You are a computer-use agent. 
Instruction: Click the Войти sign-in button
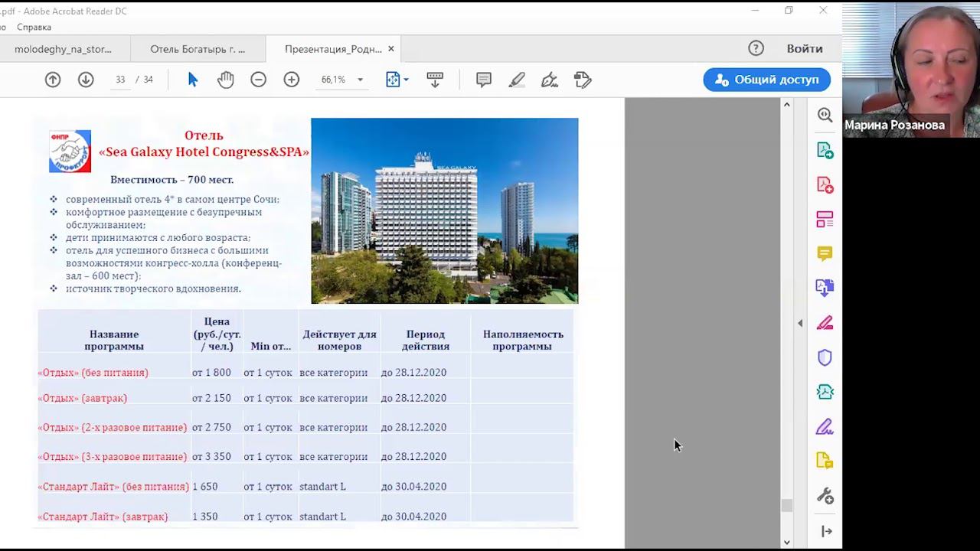[x=805, y=48]
